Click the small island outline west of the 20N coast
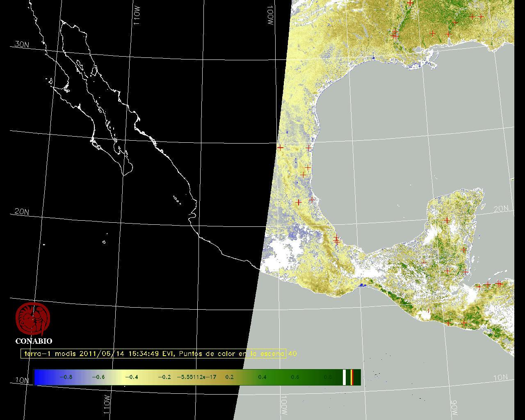Screen dimensions: 525x420 [x=104, y=242]
